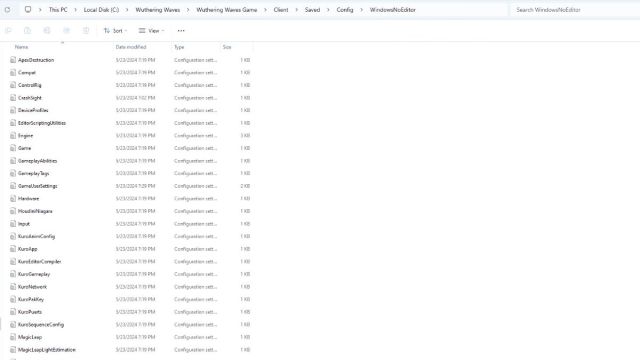Go to Config breadcrumb folder
Viewport: 640px width, 360px height.
click(x=345, y=10)
